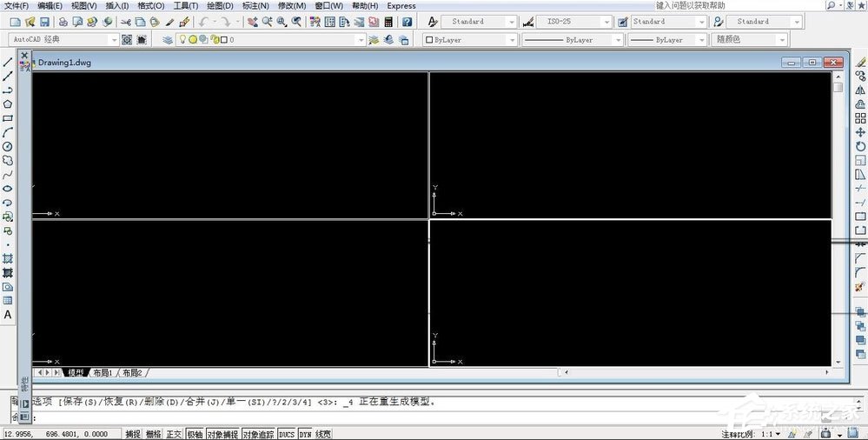This screenshot has height=440, width=868.
Task: Click the New drawing icon
Action: pyautogui.click(x=16, y=22)
